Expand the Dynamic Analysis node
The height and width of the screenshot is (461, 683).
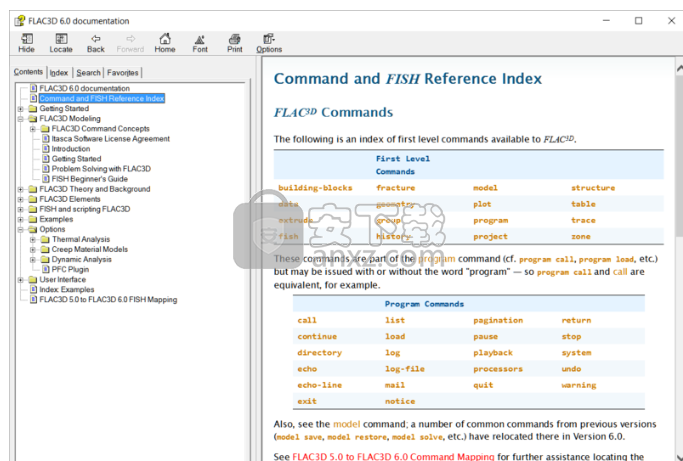[x=33, y=259]
